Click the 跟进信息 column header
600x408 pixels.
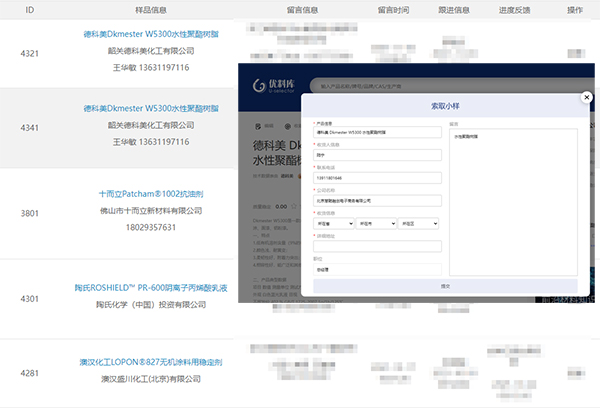coord(454,10)
